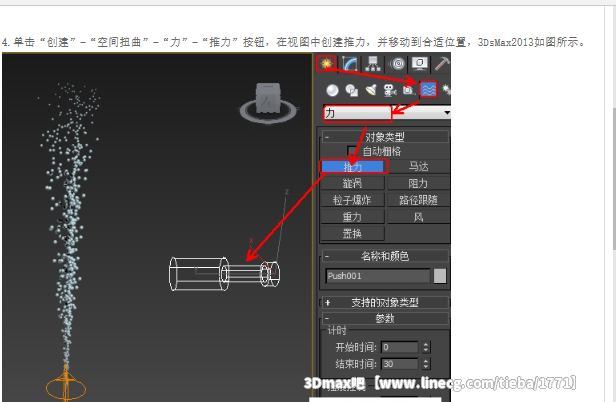
Task: Click the 重力 button
Action: point(353,217)
